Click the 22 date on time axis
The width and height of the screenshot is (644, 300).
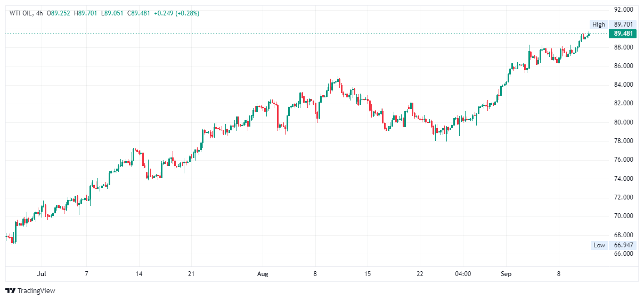(x=420, y=274)
